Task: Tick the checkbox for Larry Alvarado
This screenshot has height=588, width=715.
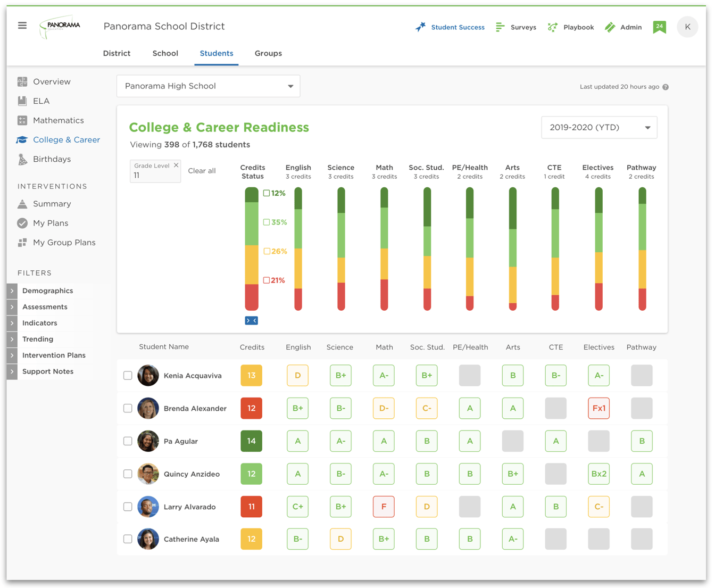Action: (128, 507)
